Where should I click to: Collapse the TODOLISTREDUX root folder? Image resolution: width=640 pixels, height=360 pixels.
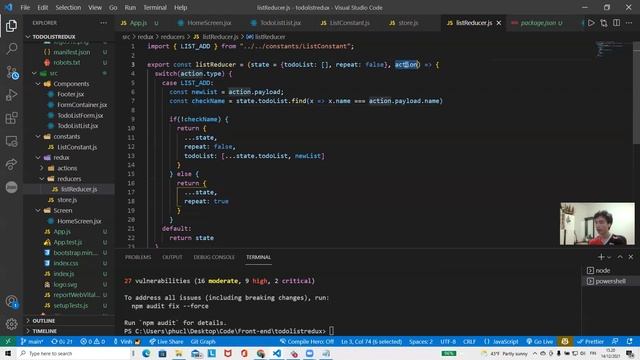pos(28,37)
